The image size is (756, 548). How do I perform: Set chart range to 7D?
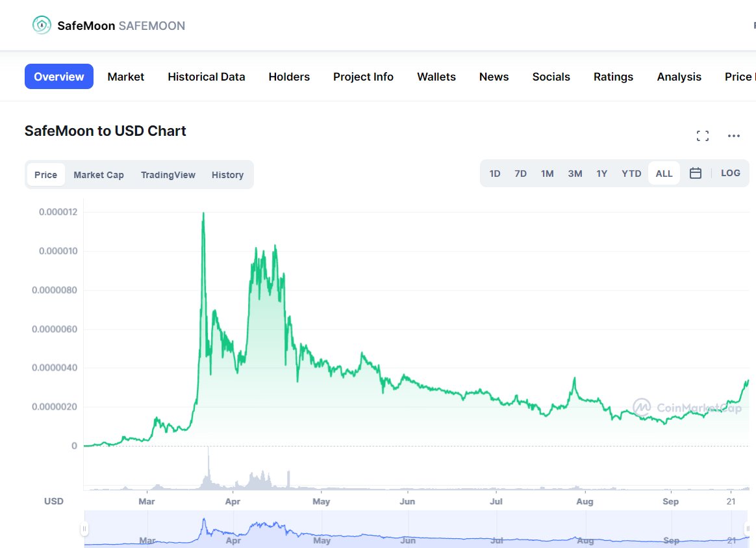(x=521, y=174)
